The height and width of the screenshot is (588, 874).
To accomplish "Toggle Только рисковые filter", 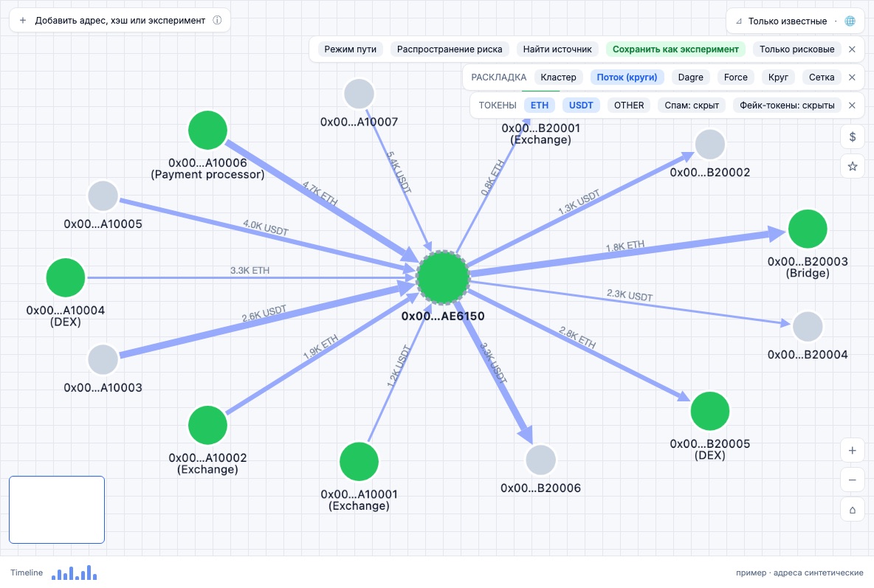I will (x=796, y=49).
